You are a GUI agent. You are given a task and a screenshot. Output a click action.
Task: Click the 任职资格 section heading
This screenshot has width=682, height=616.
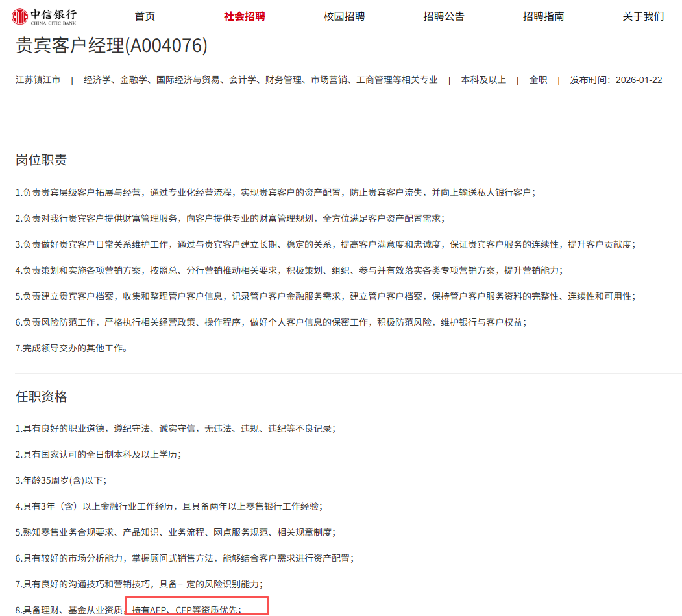click(42, 397)
